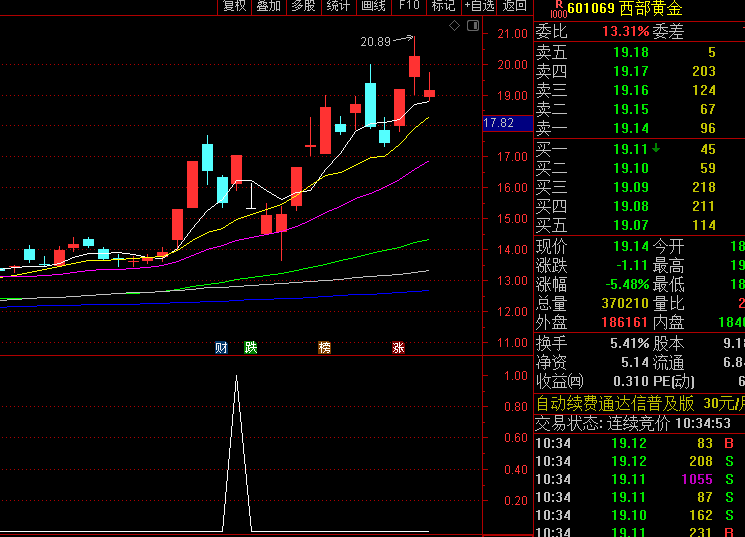This screenshot has width=745, height=537.
Task: Click the indicator peak near 1.00
Action: coord(237,377)
